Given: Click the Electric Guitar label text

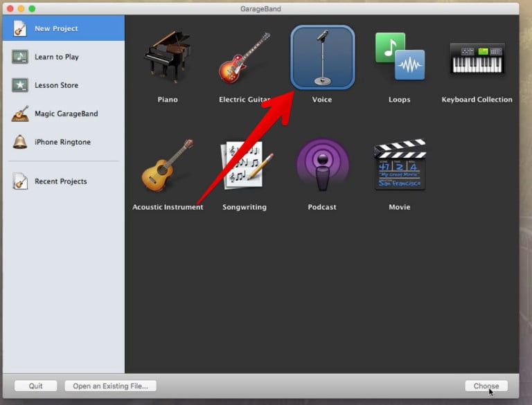Looking at the screenshot, I should pos(245,100).
